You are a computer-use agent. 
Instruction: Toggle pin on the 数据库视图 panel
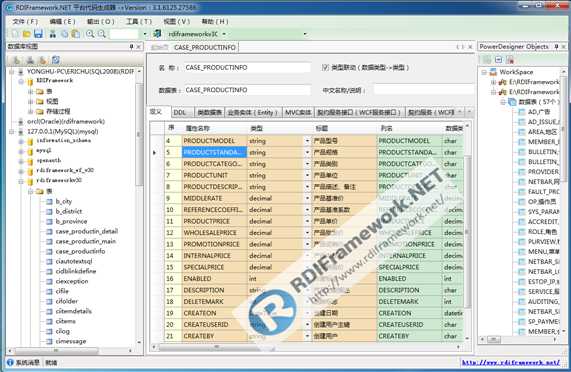click(x=131, y=47)
